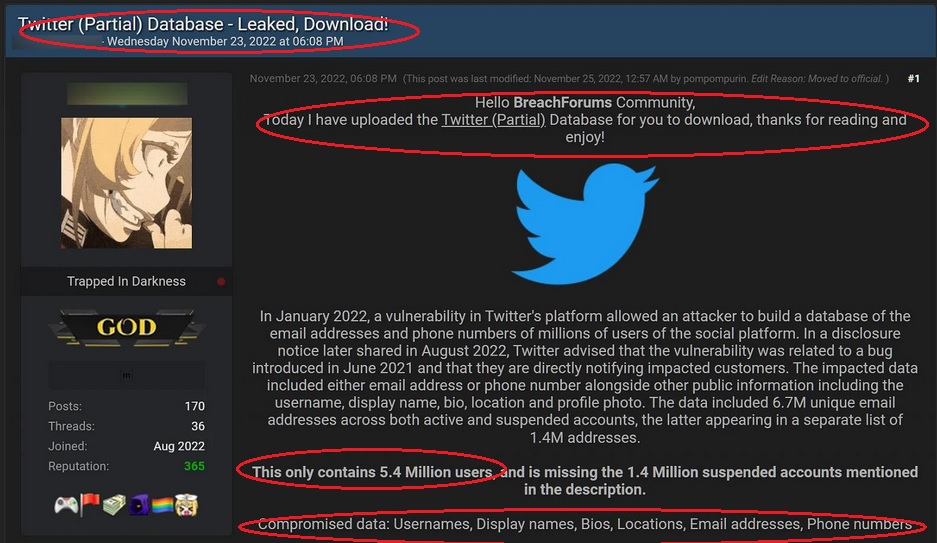Click the green reputation value 365
Screen dimensions: 937x543
coord(194,466)
